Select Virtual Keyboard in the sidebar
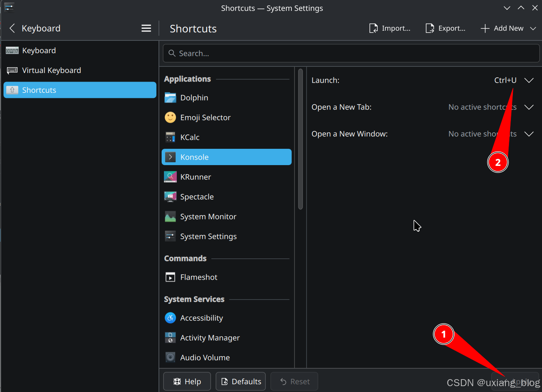The height and width of the screenshot is (392, 542). pyautogui.click(x=80, y=70)
